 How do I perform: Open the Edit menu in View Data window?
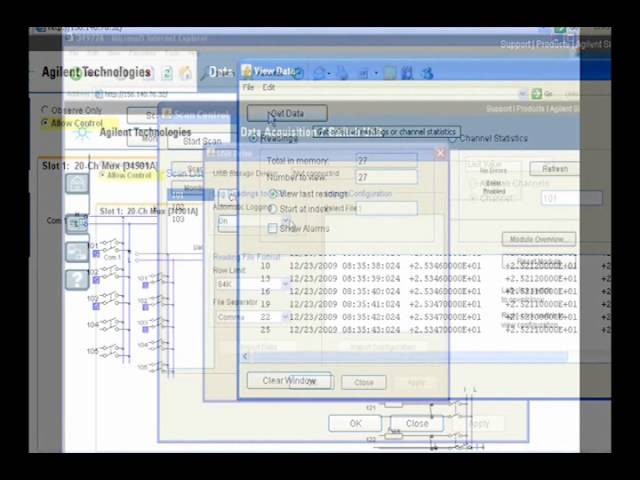(269, 87)
